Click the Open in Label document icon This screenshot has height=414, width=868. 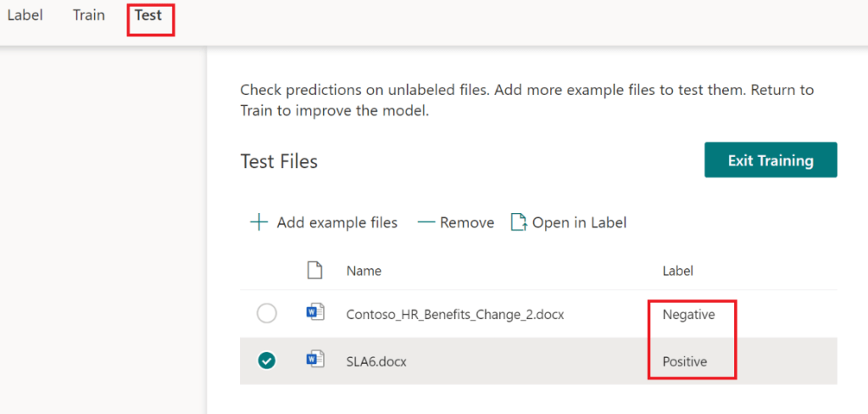click(x=518, y=222)
